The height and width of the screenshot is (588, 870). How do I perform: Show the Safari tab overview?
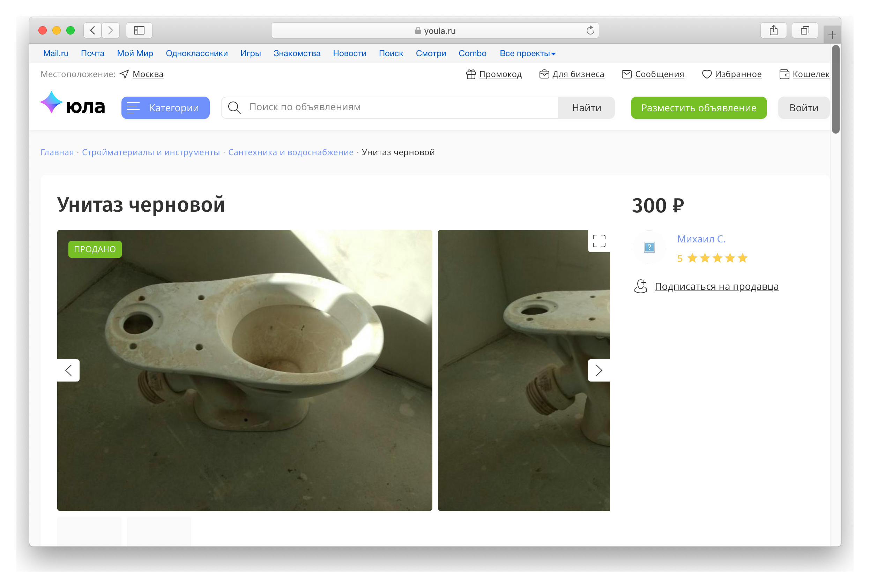[804, 30]
